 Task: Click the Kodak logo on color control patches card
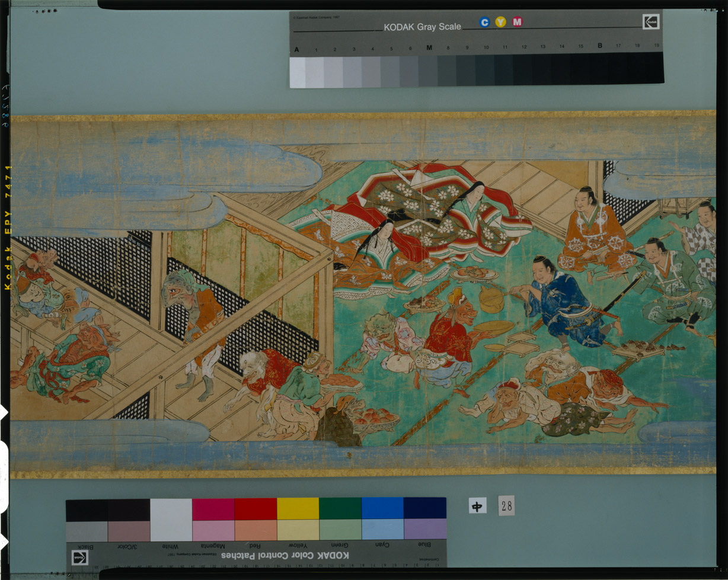coord(80,557)
